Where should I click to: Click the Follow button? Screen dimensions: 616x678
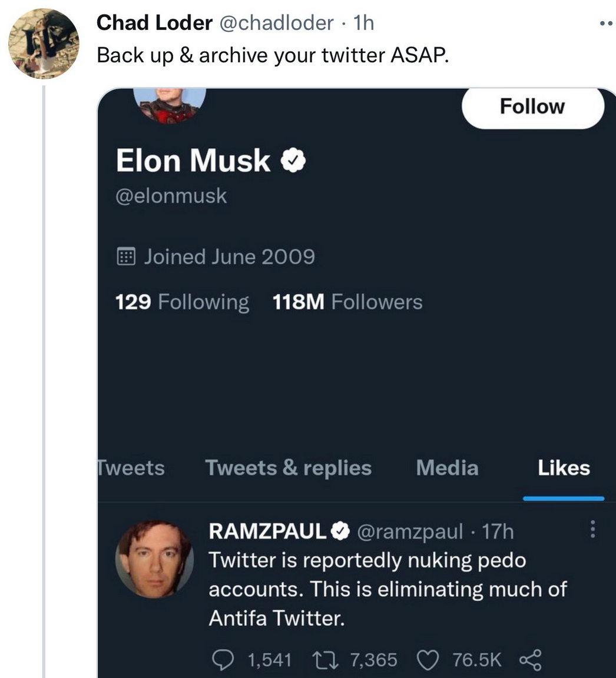532,107
